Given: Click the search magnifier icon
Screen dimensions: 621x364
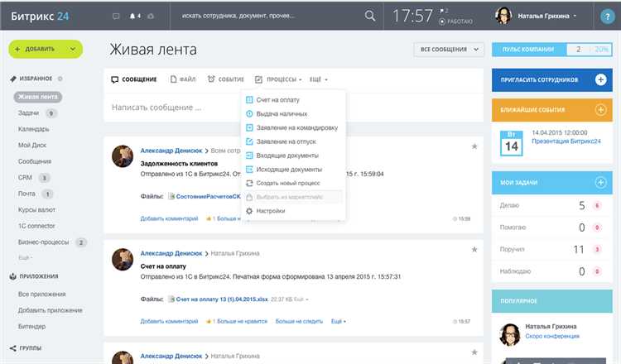Looking at the screenshot, I should click(370, 16).
